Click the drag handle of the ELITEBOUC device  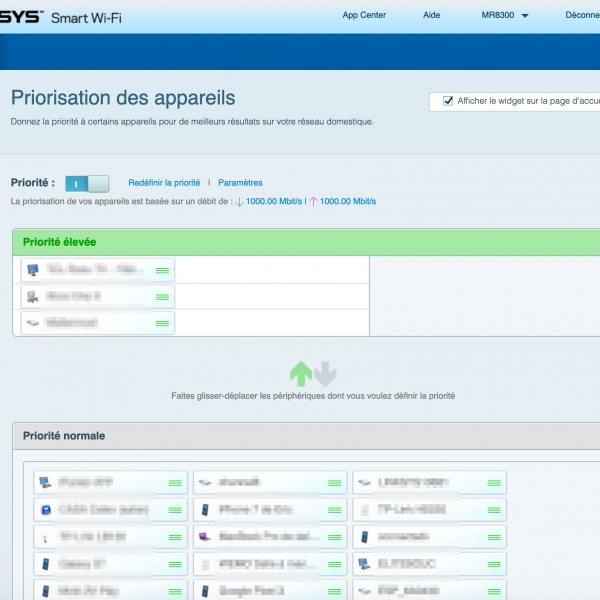pos(494,564)
